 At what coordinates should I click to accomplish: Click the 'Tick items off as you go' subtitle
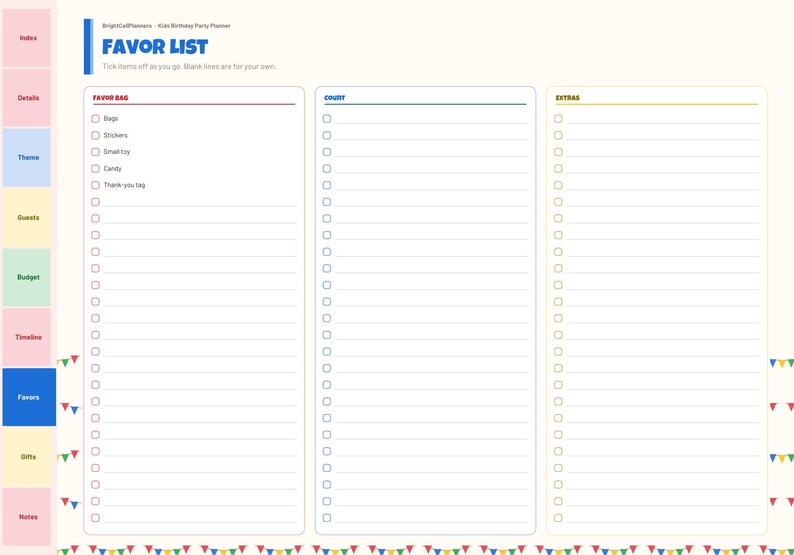tap(189, 66)
